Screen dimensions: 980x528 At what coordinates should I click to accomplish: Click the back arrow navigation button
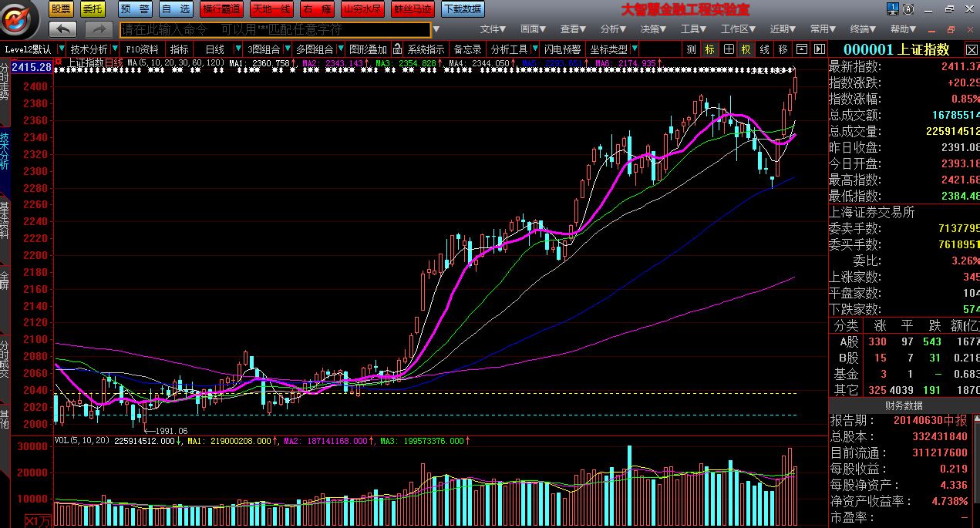[x=62, y=29]
